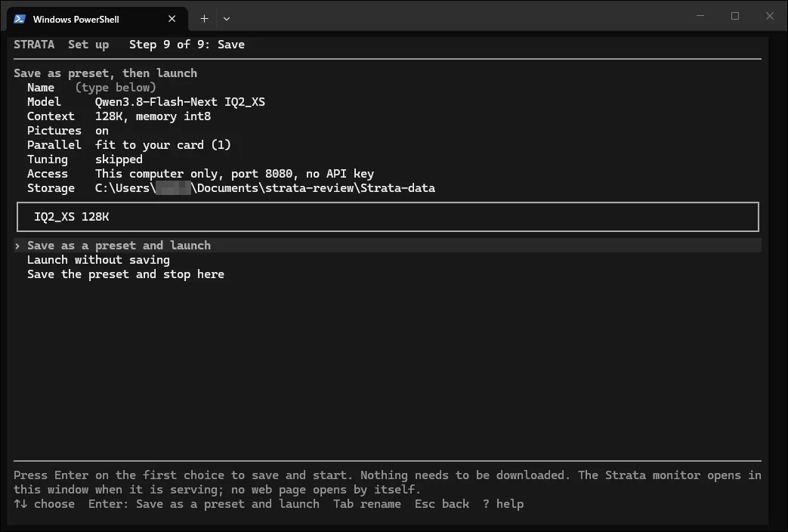
Task: Click the selection arrow beside first choice
Action: coord(17,246)
